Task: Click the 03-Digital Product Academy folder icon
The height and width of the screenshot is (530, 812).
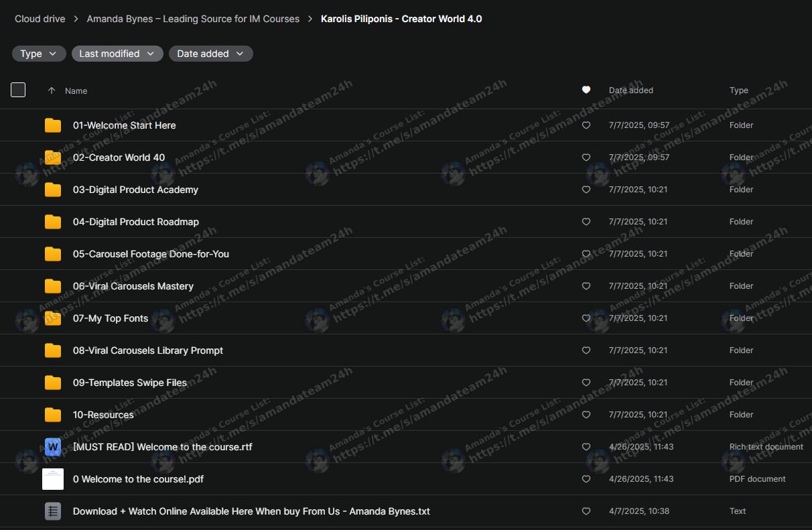Action: (53, 190)
